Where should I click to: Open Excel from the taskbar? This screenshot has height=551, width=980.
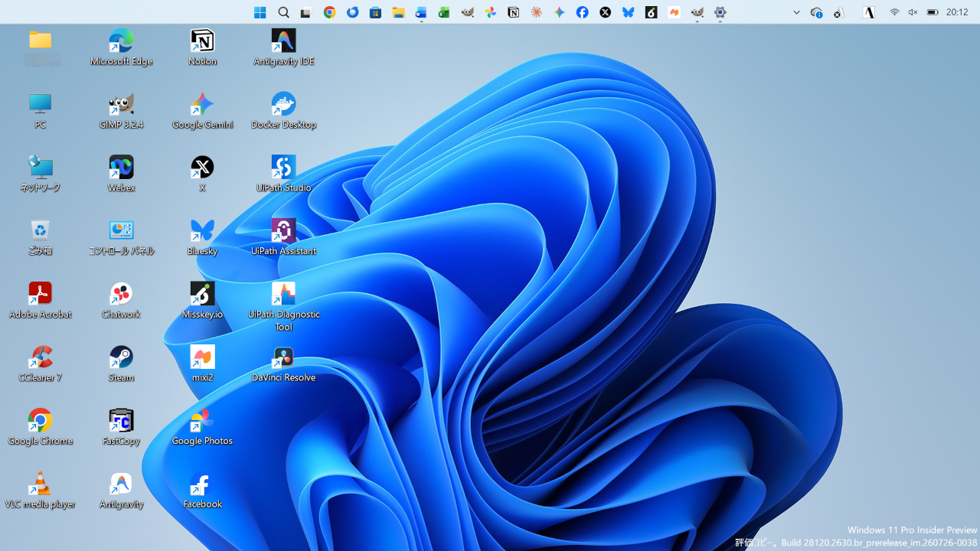click(x=444, y=12)
